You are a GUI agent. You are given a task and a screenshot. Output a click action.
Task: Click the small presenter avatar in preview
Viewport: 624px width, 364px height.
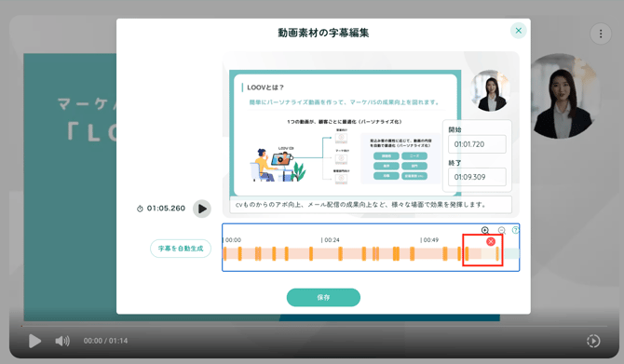tap(490, 90)
